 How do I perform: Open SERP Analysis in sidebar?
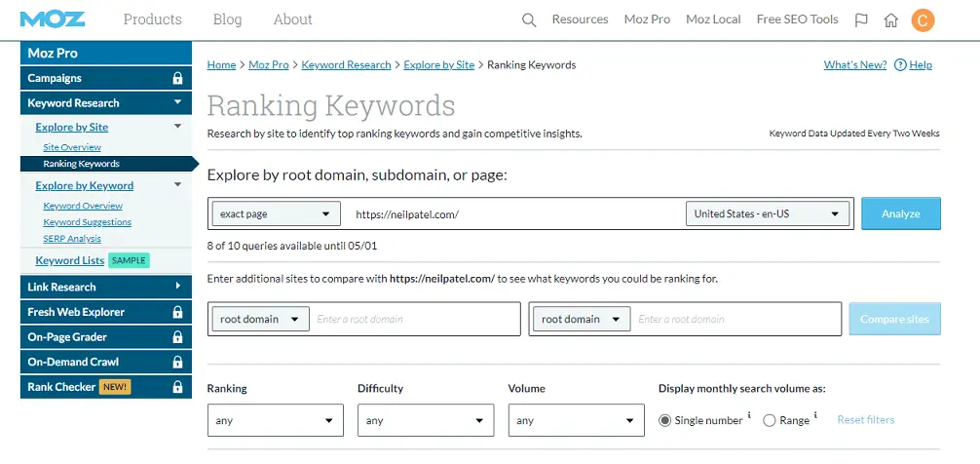click(x=72, y=239)
